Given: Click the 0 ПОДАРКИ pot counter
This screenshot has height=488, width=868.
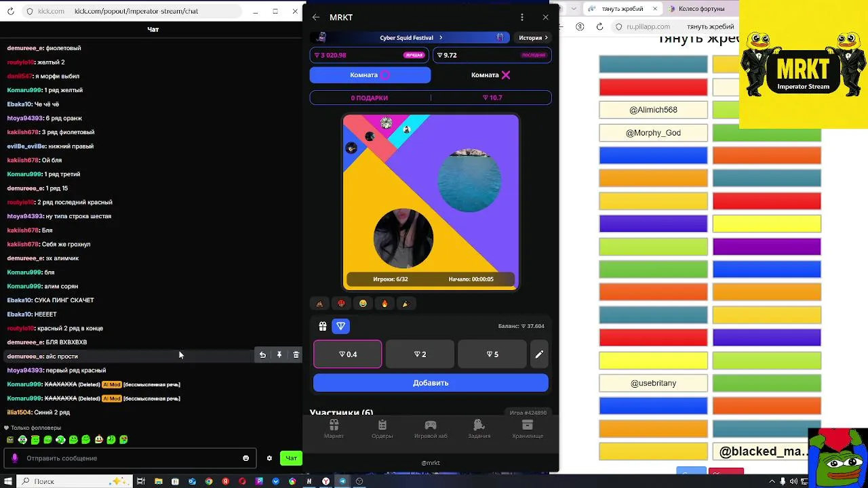Looking at the screenshot, I should [x=370, y=98].
